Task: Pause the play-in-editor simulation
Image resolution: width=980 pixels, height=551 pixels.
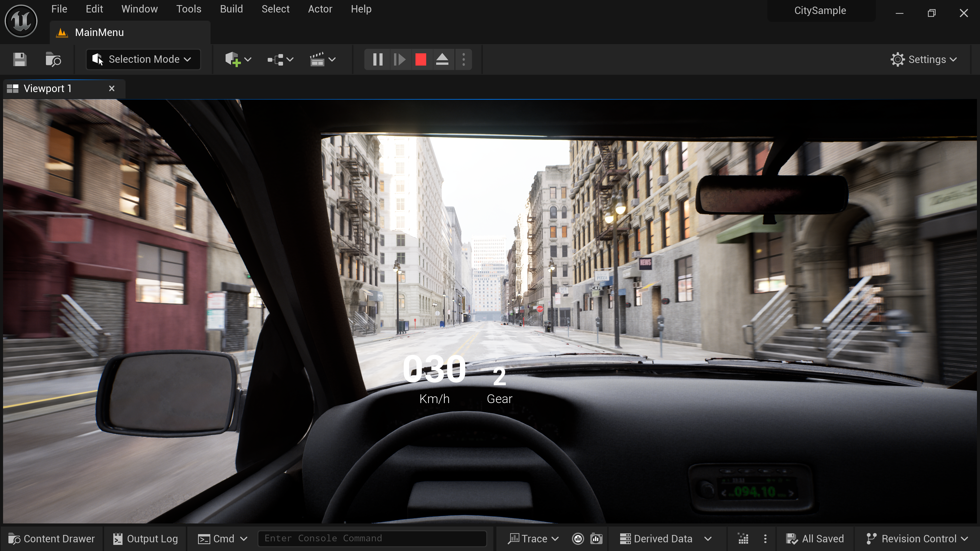Action: point(377,60)
